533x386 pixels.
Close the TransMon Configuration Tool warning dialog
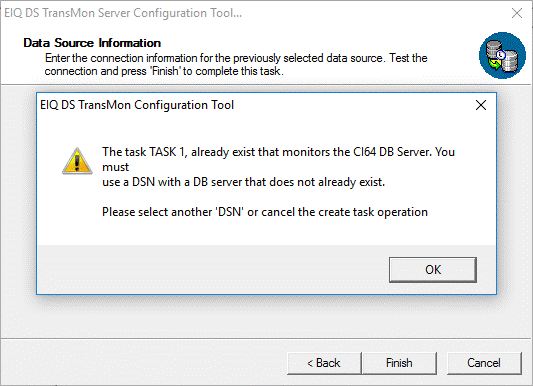coord(481,105)
